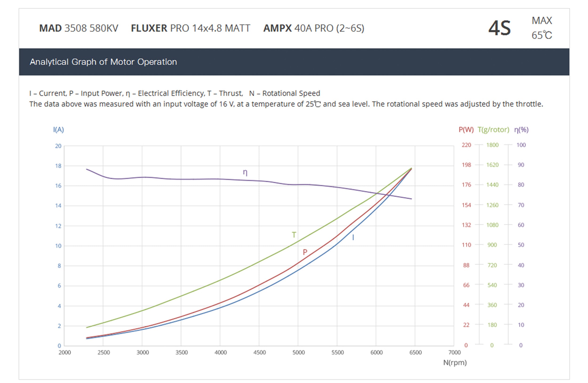Click the blue I curve label

[x=353, y=237]
